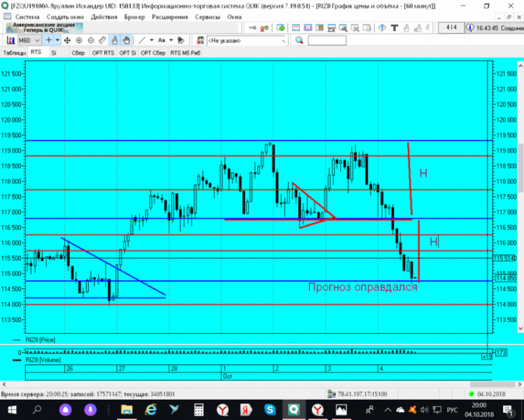
Task: Click the 'Прогноз оправдался' chart annotation
Action: 362,287
